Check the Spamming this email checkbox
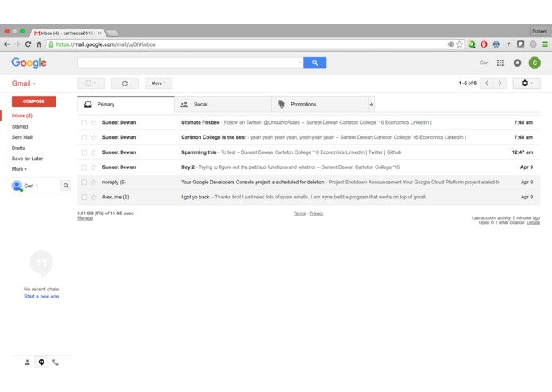 [83, 152]
